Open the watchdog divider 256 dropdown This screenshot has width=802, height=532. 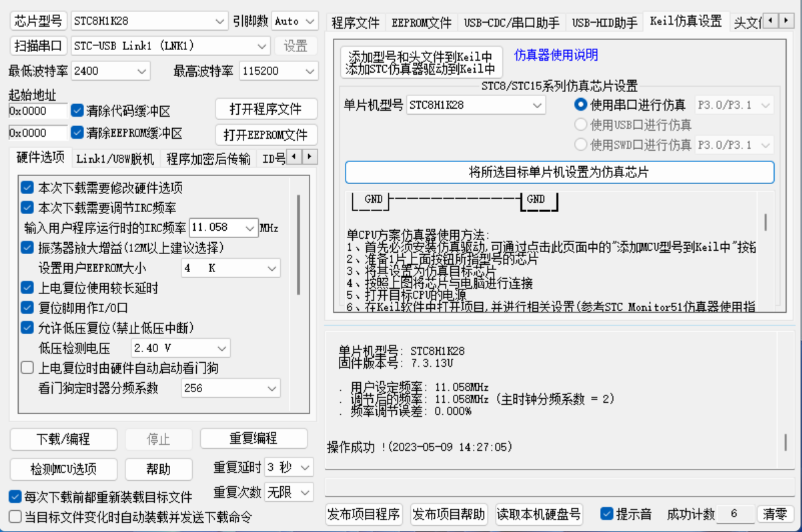click(231, 388)
